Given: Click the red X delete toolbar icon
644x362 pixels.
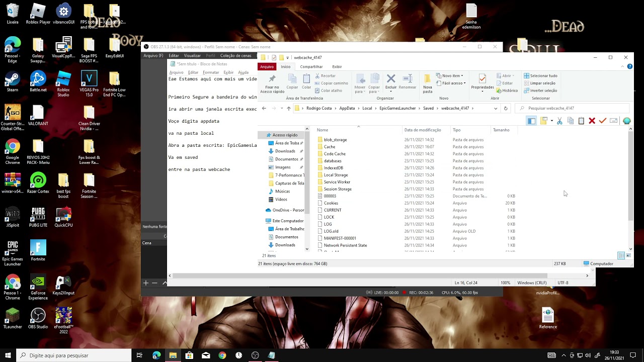Looking at the screenshot, I should coord(592,121).
